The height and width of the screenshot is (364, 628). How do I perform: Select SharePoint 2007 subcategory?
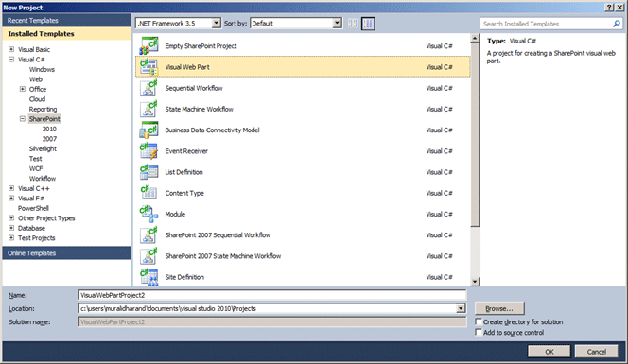click(49, 139)
